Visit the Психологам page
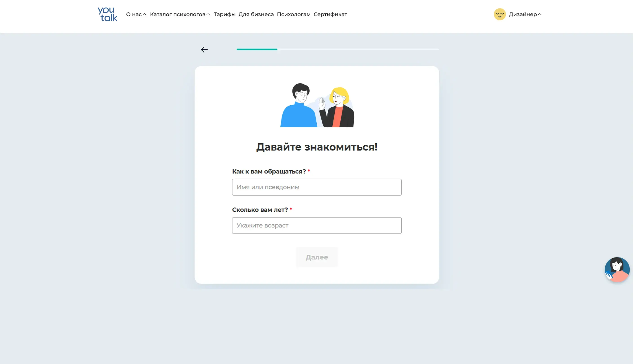The width and height of the screenshot is (633, 364). [x=293, y=15]
